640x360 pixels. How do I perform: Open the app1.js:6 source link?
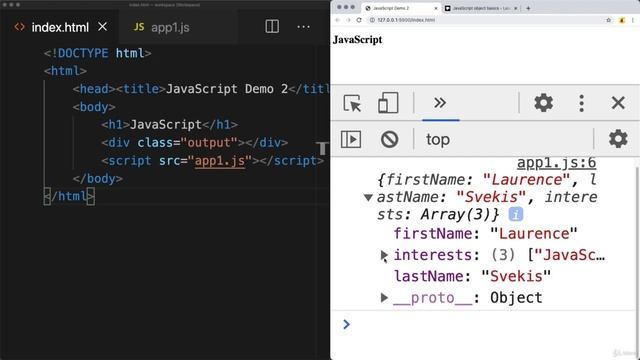(556, 163)
